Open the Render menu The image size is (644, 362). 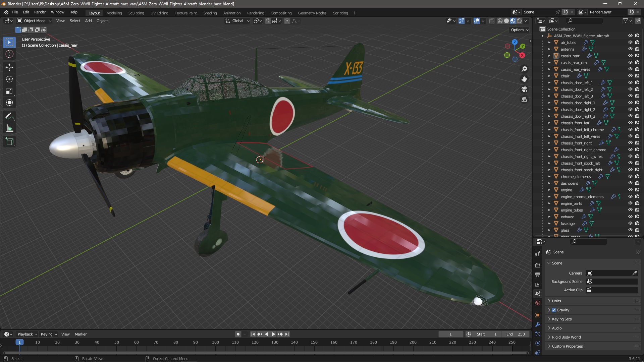(x=40, y=12)
